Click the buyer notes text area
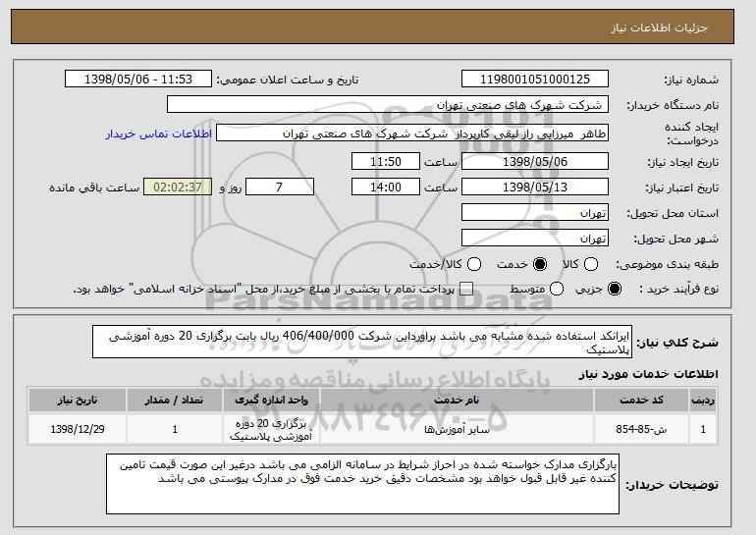This screenshot has width=756, height=535. (362, 483)
